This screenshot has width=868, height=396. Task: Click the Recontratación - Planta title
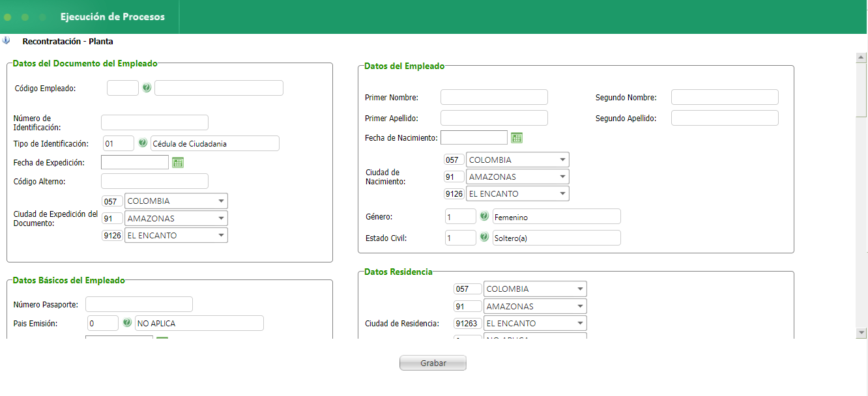tap(68, 41)
